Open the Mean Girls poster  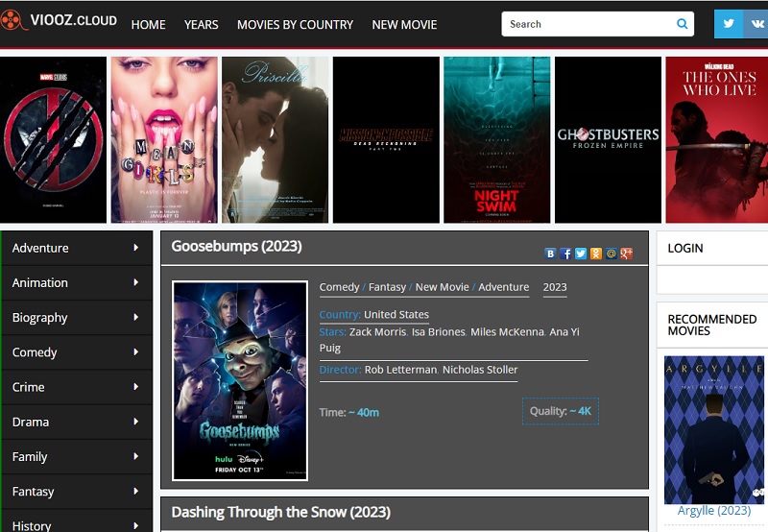(x=164, y=139)
